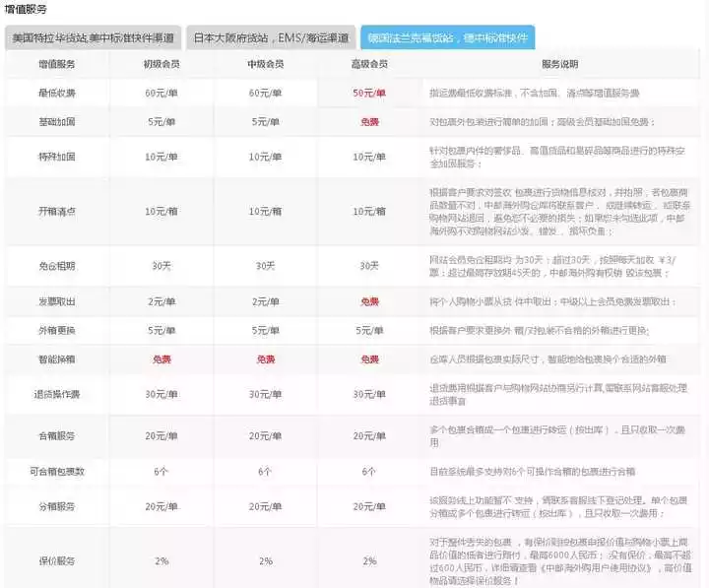Viewport: 709px width, 588px height.
Task: Select the 合箱服务 row label
Action: (56, 436)
